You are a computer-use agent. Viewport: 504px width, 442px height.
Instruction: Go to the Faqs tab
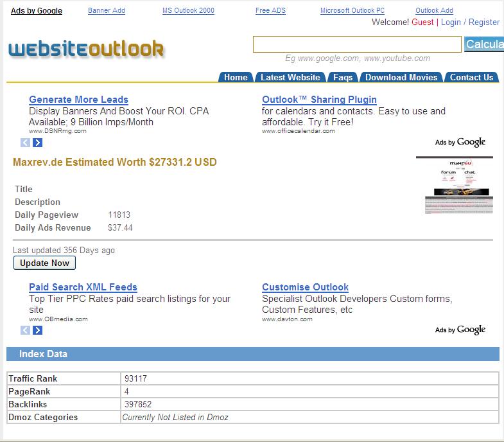click(x=343, y=77)
